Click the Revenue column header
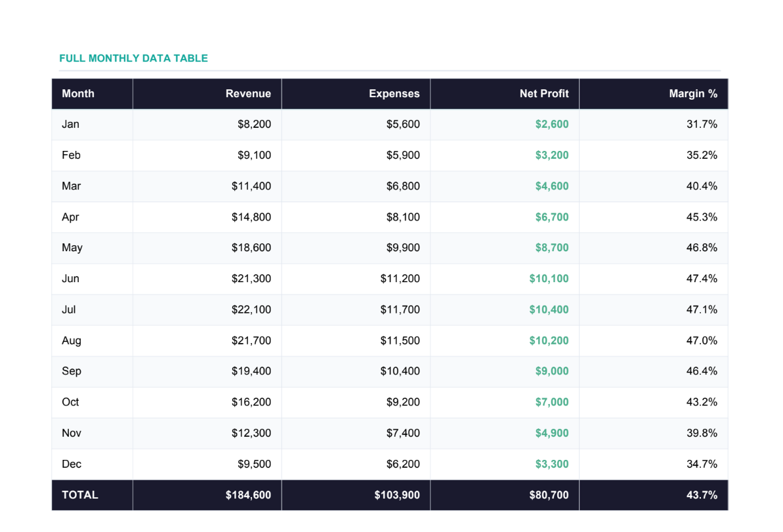Screen dimensions: 783x532 (248, 94)
